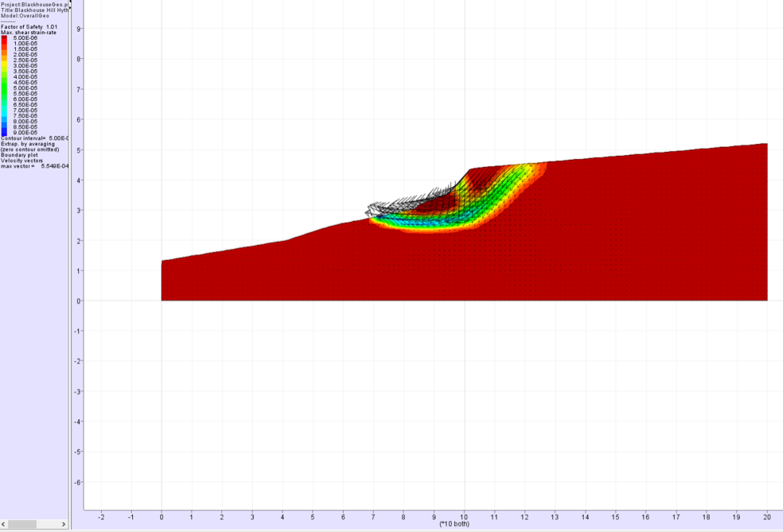Select the Velocity vectors legend entry
The width and height of the screenshot is (783, 532).
[22, 161]
